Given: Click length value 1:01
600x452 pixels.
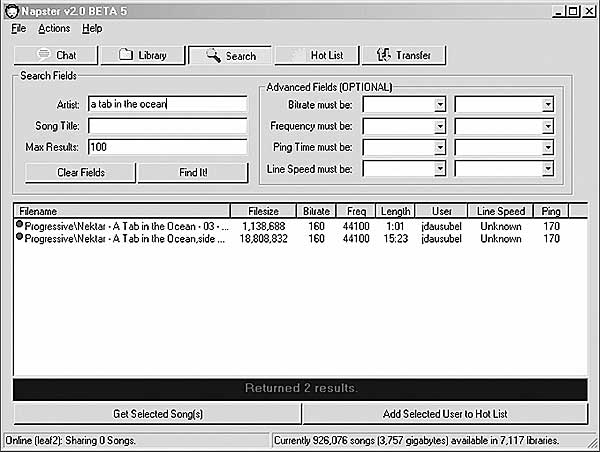Looking at the screenshot, I should click(395, 226).
